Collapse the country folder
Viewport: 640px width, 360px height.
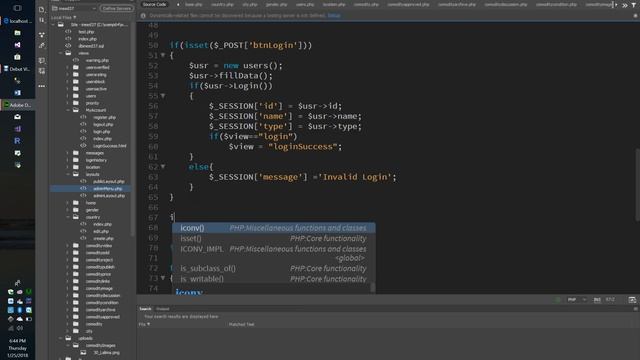point(68,217)
